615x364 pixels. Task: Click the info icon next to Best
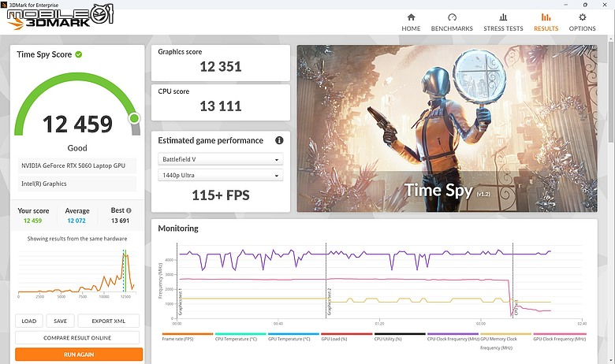click(x=129, y=210)
